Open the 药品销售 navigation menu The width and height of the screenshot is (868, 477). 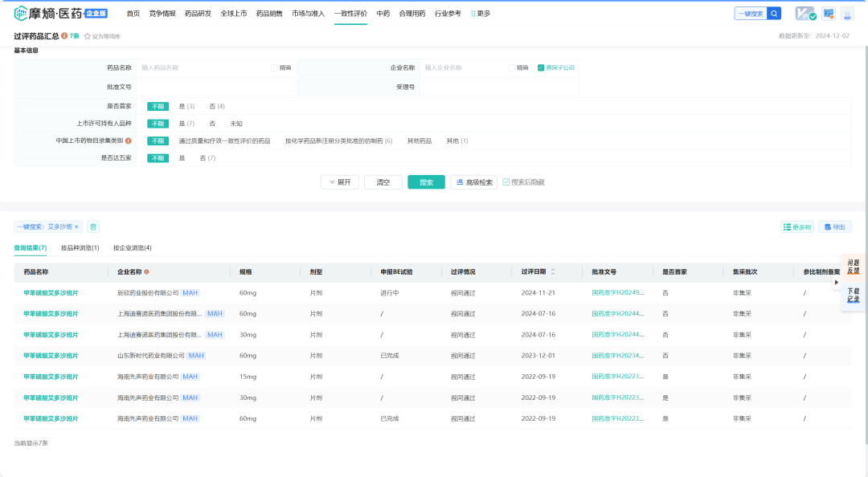(269, 14)
